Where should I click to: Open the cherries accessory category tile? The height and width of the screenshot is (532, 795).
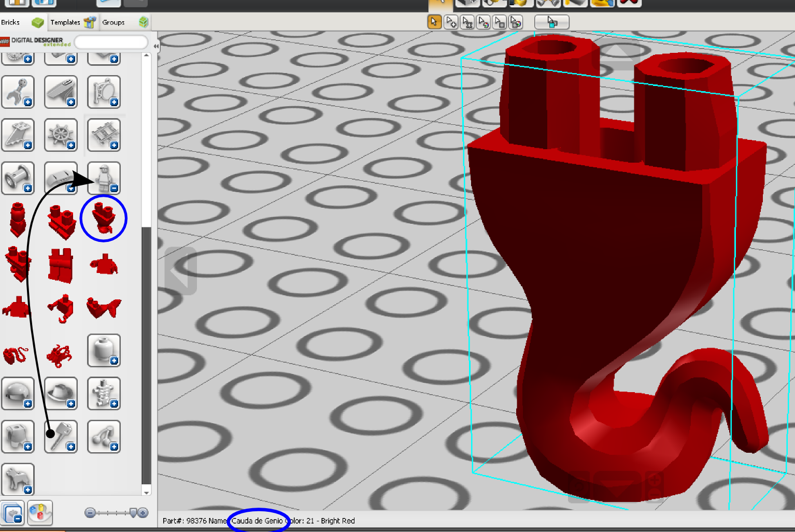pos(104,437)
